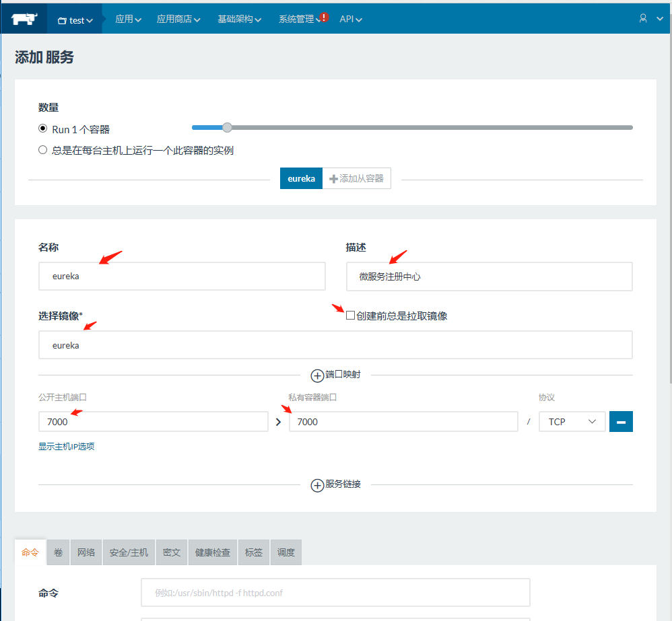The width and height of the screenshot is (672, 621).
Task: Select the eureka container tab
Action: [x=301, y=178]
